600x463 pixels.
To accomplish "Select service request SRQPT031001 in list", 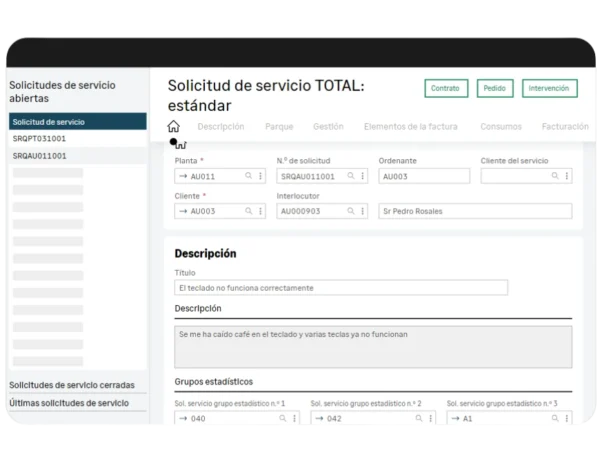I will [40, 139].
